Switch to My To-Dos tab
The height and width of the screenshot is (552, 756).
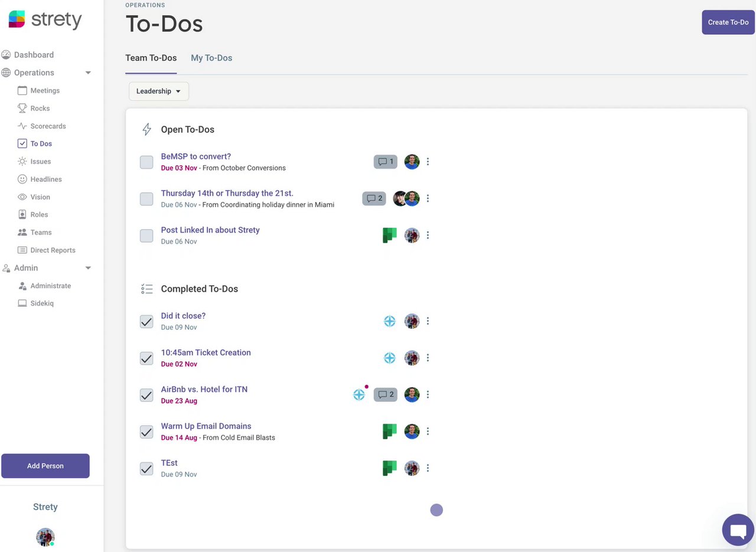click(x=211, y=58)
